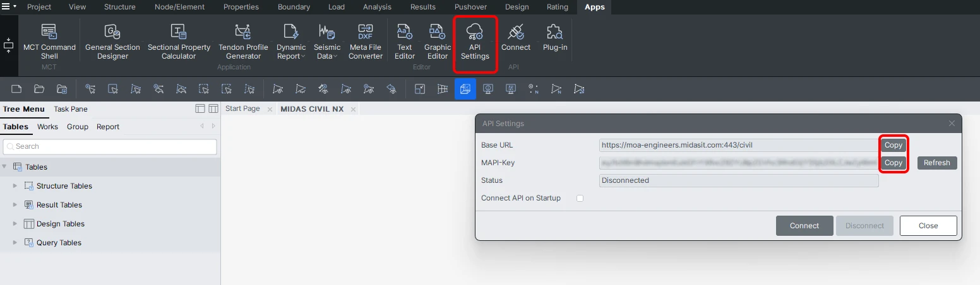
Task: Open the Graphic Editor tool
Action: (x=438, y=42)
